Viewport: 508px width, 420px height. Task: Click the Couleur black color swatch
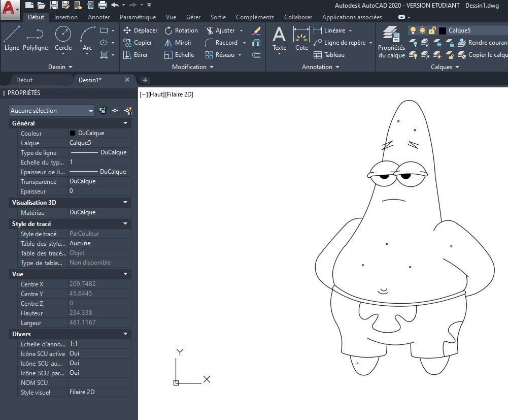(x=73, y=133)
